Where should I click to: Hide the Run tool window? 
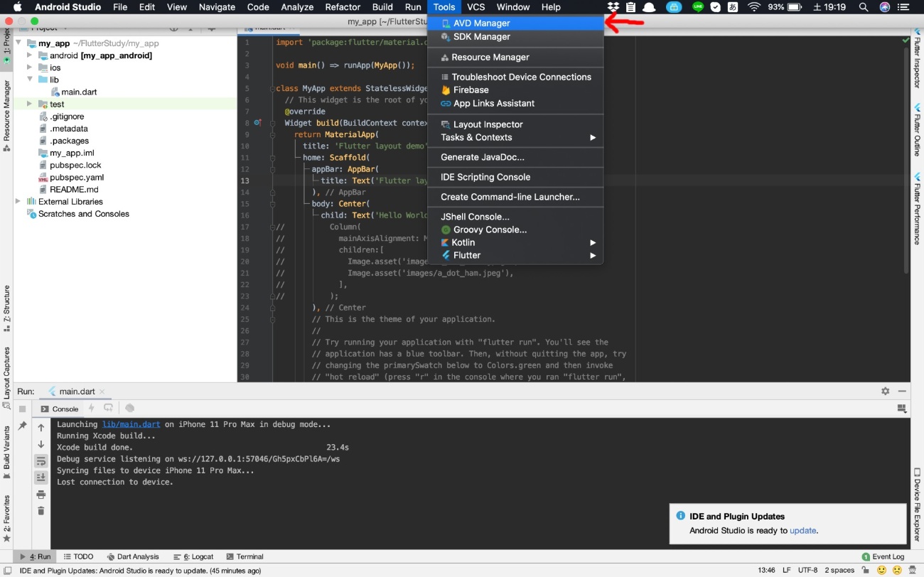[902, 391]
